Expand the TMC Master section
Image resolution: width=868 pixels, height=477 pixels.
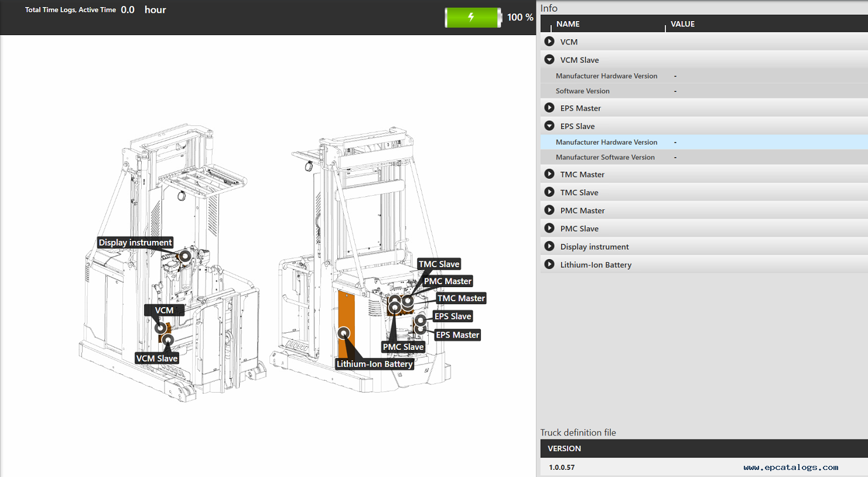click(x=549, y=174)
